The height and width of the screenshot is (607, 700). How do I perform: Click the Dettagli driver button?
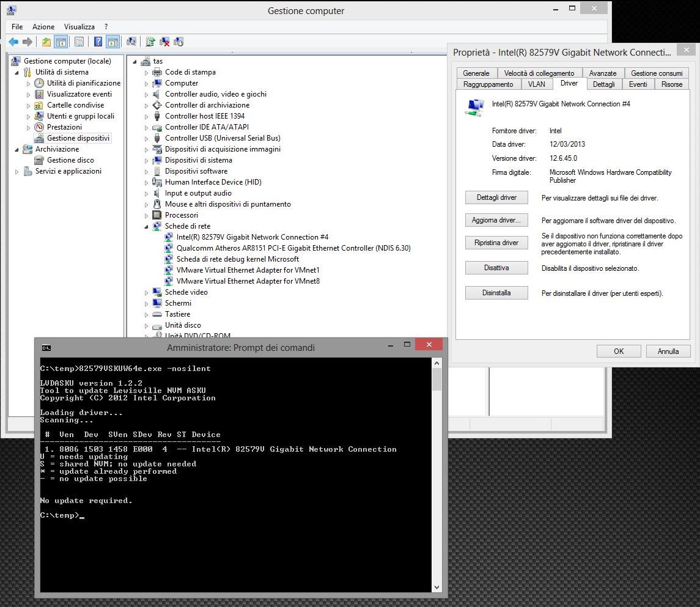click(496, 197)
